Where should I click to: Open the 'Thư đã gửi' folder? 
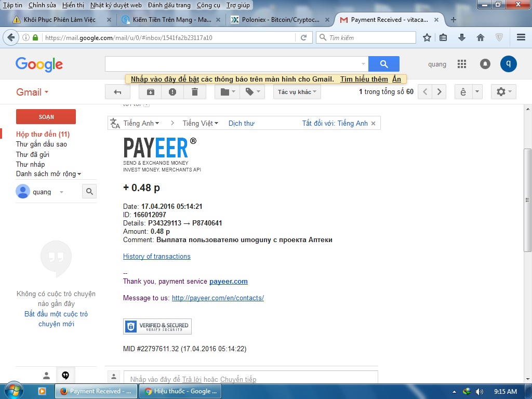(33, 154)
